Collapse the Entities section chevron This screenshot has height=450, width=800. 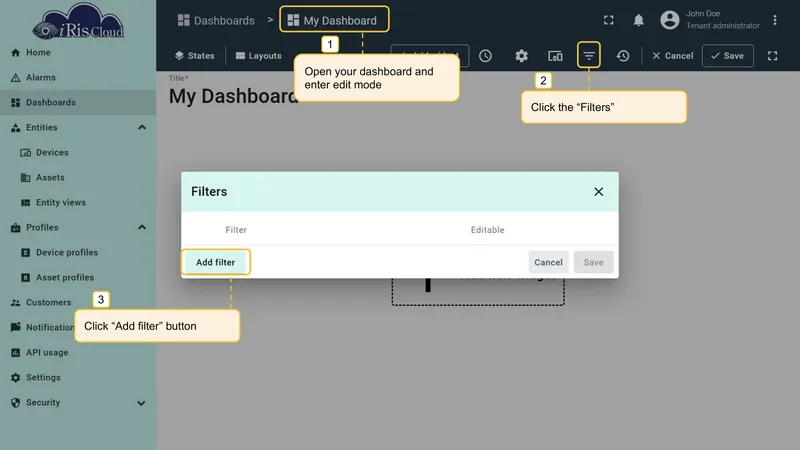(x=142, y=128)
